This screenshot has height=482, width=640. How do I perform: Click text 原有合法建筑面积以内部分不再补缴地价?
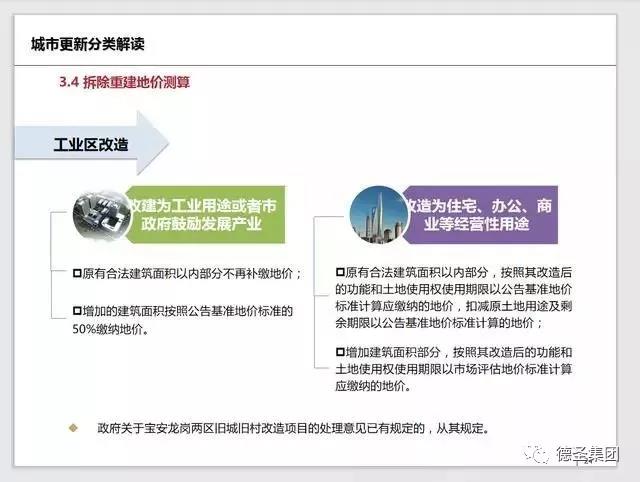191,273
